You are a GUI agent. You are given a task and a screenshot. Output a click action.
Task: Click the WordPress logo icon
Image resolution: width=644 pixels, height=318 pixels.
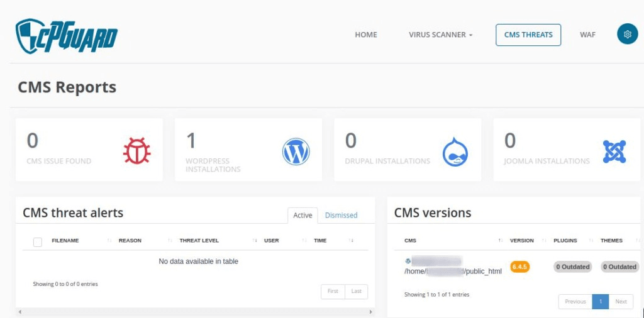click(296, 151)
